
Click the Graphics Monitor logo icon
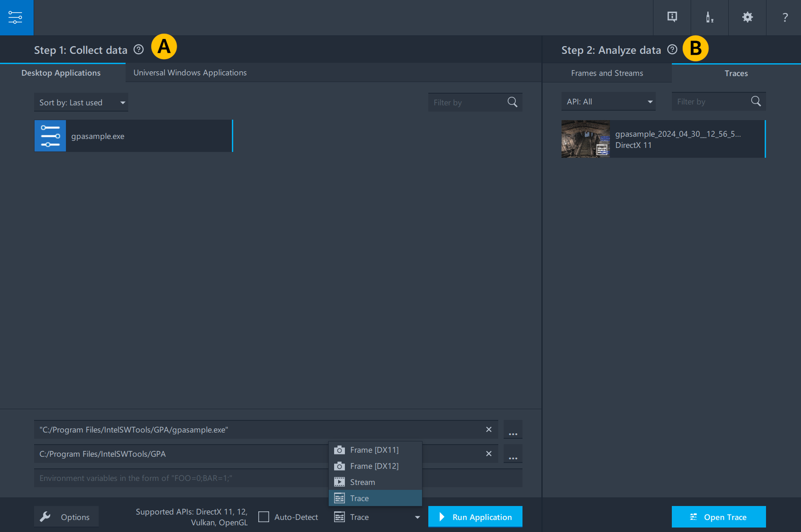(16, 17)
